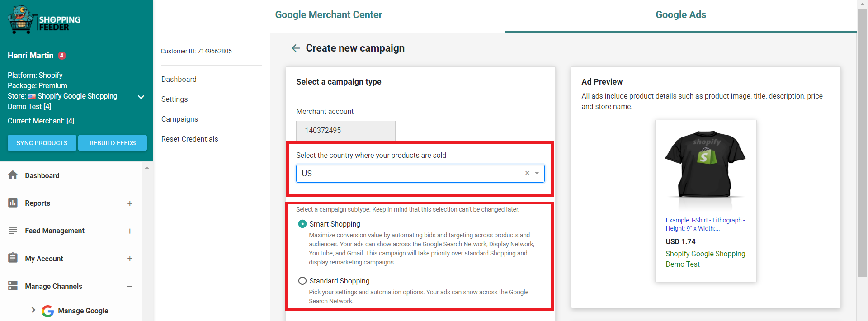Click the Dashboard home icon

13,175
